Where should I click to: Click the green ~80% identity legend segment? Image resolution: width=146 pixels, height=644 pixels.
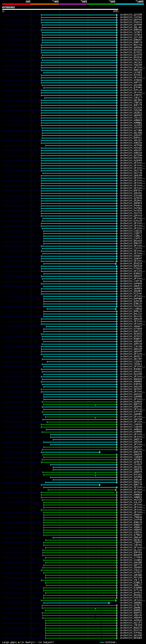pos(101,4)
